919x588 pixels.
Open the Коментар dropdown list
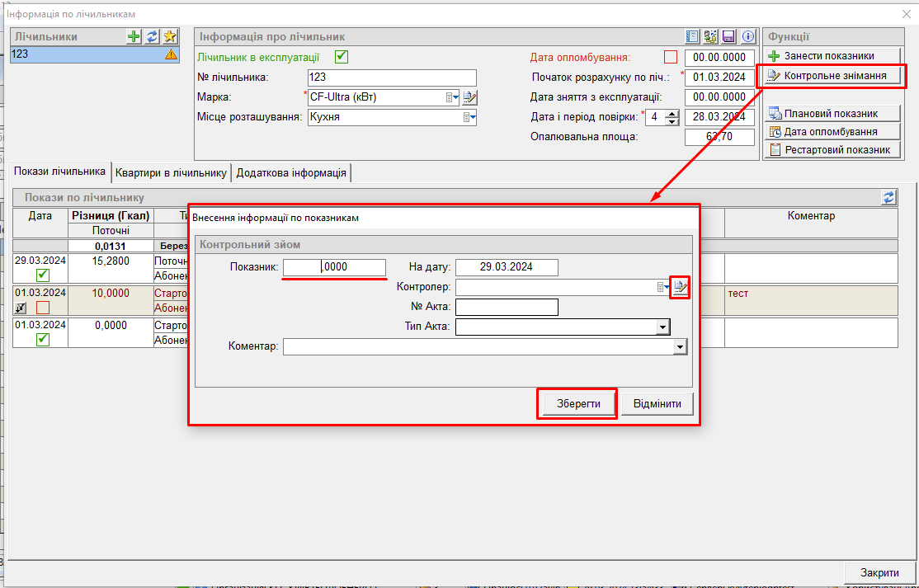point(679,347)
